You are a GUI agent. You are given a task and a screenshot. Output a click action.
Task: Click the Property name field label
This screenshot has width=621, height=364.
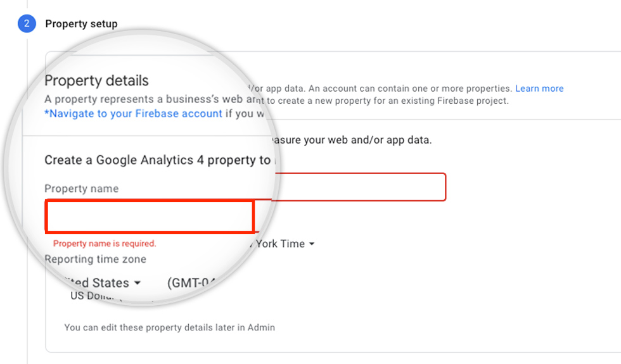click(81, 189)
